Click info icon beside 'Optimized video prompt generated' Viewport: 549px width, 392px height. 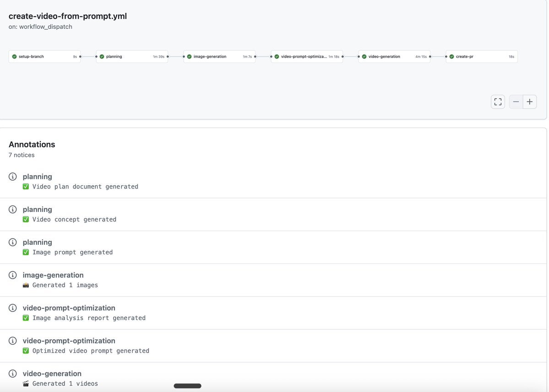click(x=13, y=341)
